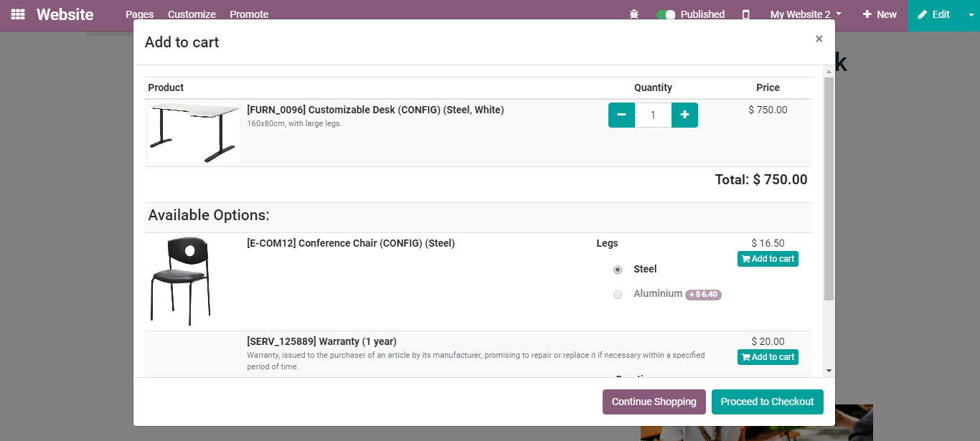Click the Conference Chair thumbnail image
Screen dimensions: 980x441
point(180,281)
